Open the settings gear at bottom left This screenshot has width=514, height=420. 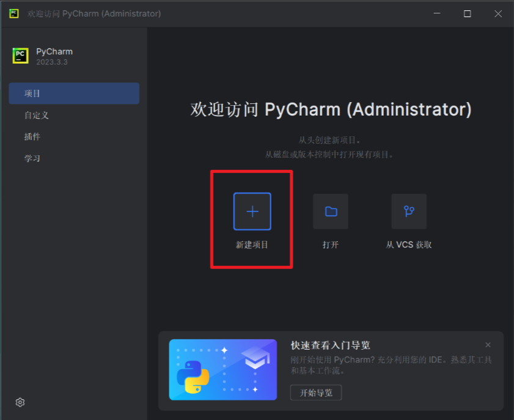(20, 402)
